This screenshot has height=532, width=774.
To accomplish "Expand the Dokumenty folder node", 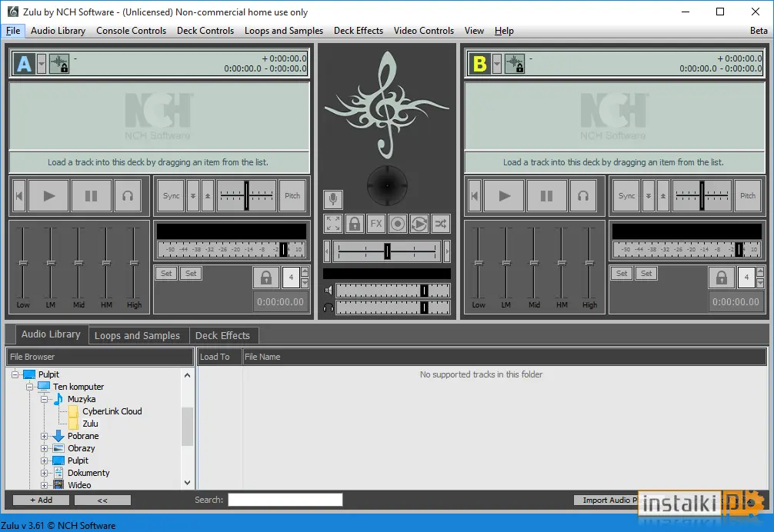I will pos(44,473).
